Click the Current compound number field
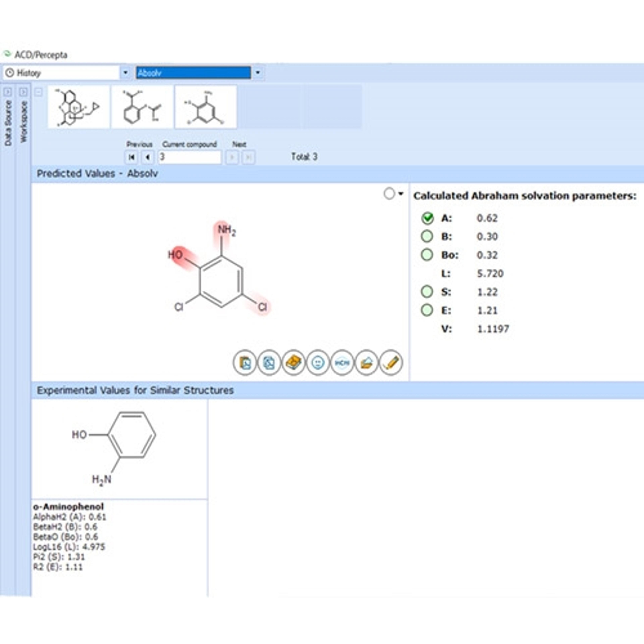 (189, 157)
